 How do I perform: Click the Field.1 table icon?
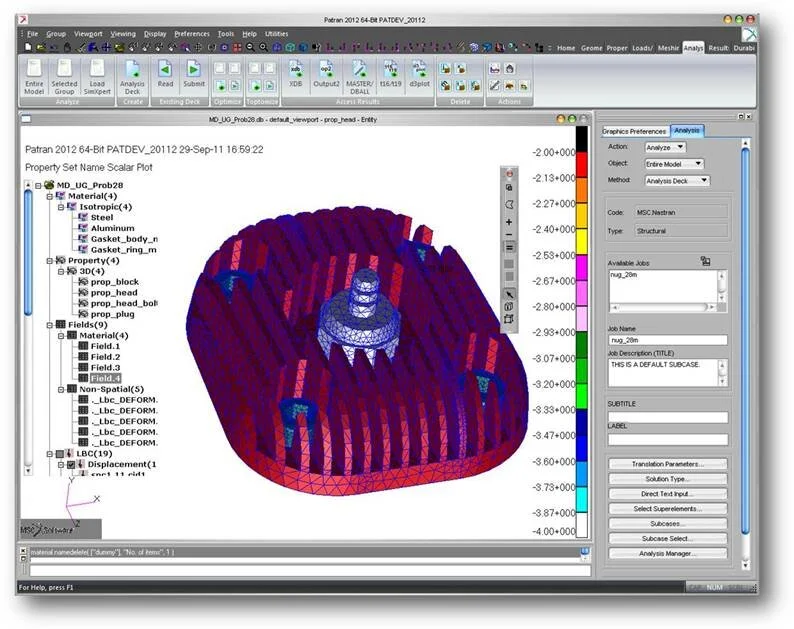83,346
